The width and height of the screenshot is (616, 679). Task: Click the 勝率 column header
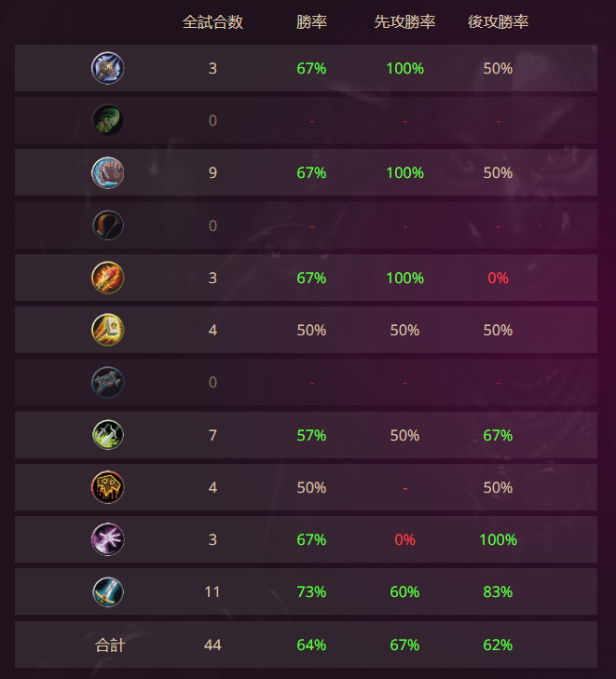311,22
